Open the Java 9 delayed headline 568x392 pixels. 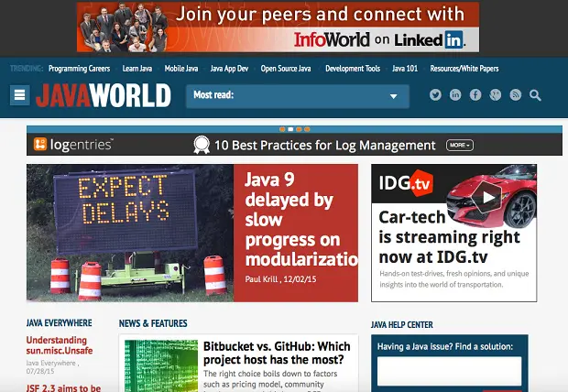point(300,220)
